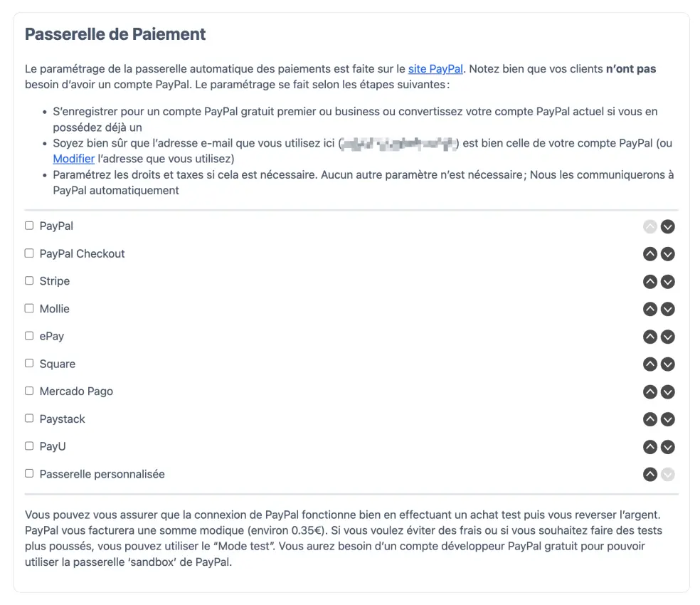The image size is (700, 605).
Task: Open the site PayPal link
Action: click(x=435, y=69)
